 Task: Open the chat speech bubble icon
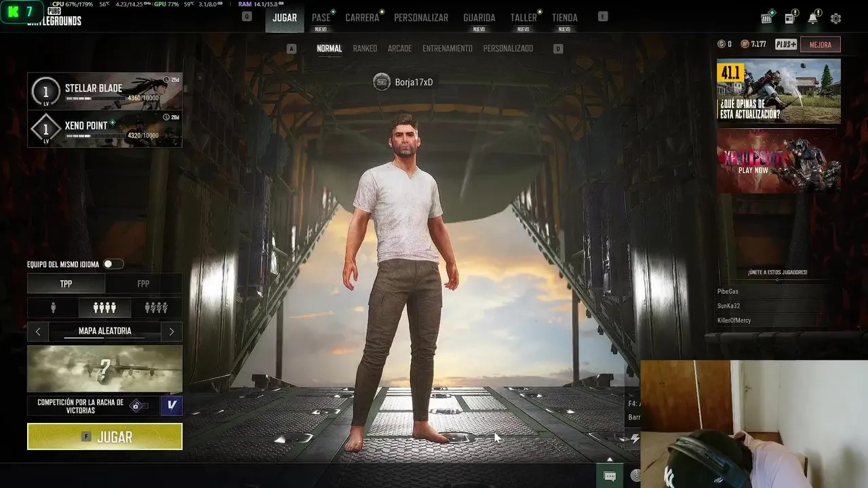point(610,476)
